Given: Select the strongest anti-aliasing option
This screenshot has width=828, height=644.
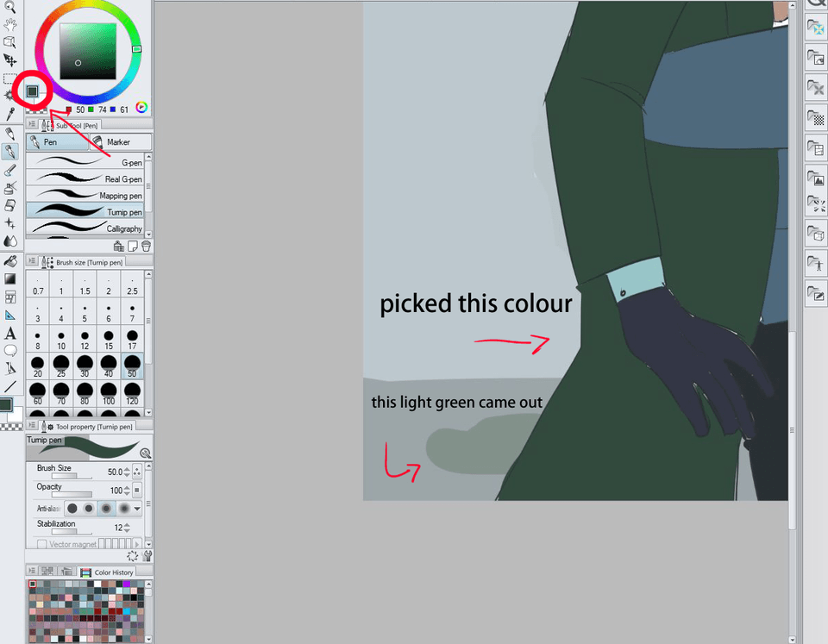Looking at the screenshot, I should (x=124, y=509).
